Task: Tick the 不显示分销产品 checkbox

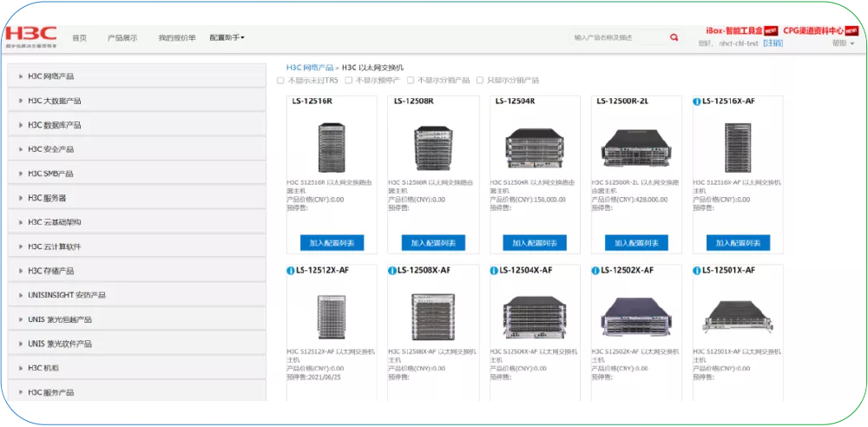Action: tap(411, 81)
